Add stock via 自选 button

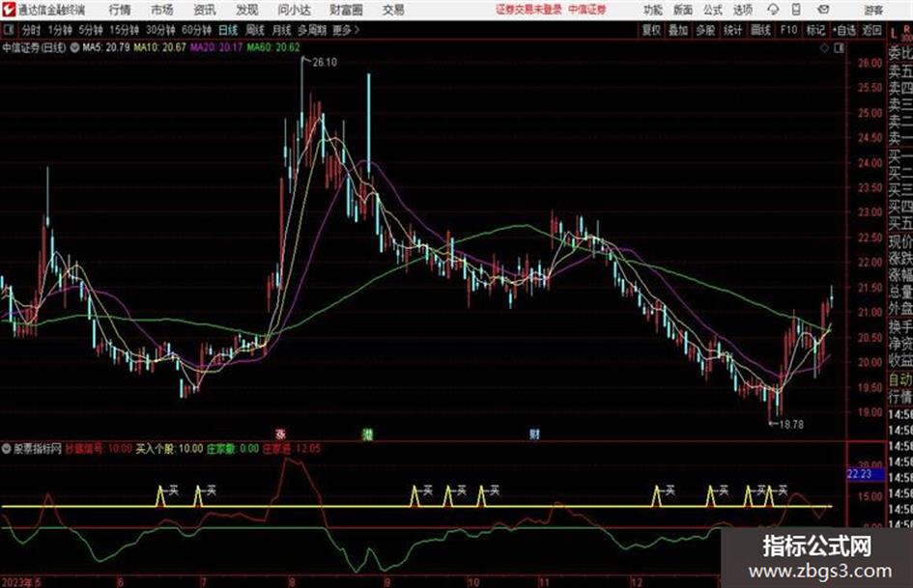tap(844, 30)
